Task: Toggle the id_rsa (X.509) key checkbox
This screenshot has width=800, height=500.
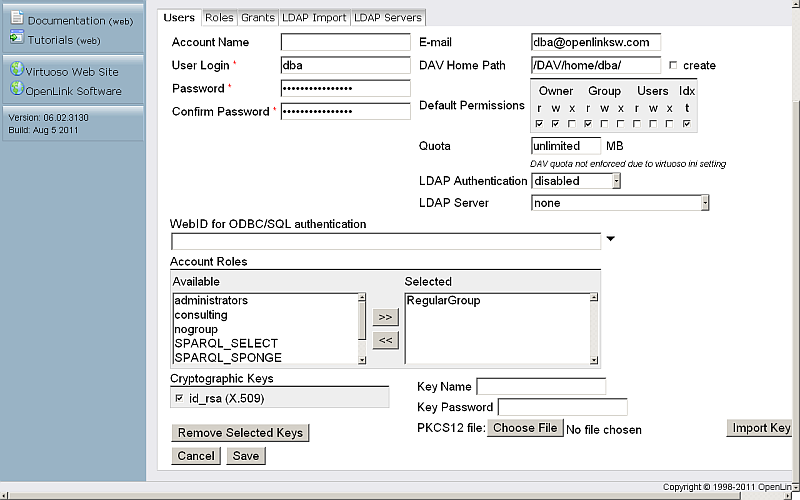Action: [179, 398]
